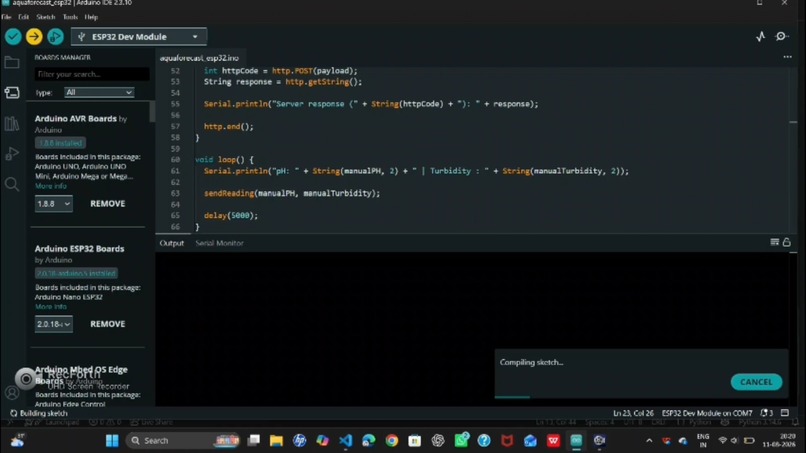Open the editor tab more options ellipsis

coord(787,57)
